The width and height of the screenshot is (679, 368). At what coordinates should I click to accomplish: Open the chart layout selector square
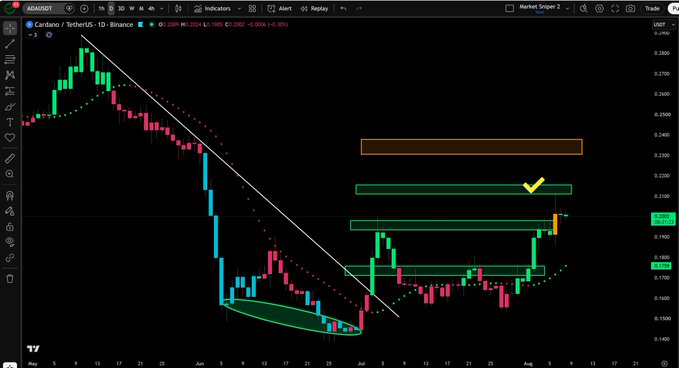[x=510, y=8]
